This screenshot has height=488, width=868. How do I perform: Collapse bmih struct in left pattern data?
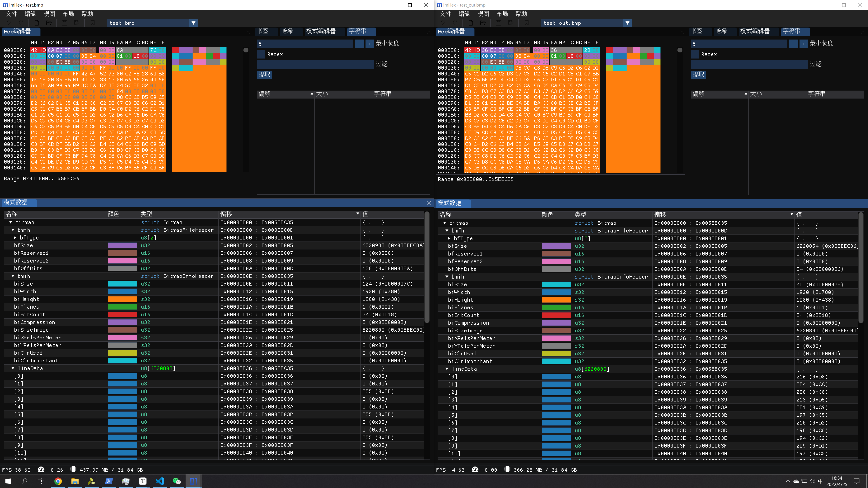(13, 276)
